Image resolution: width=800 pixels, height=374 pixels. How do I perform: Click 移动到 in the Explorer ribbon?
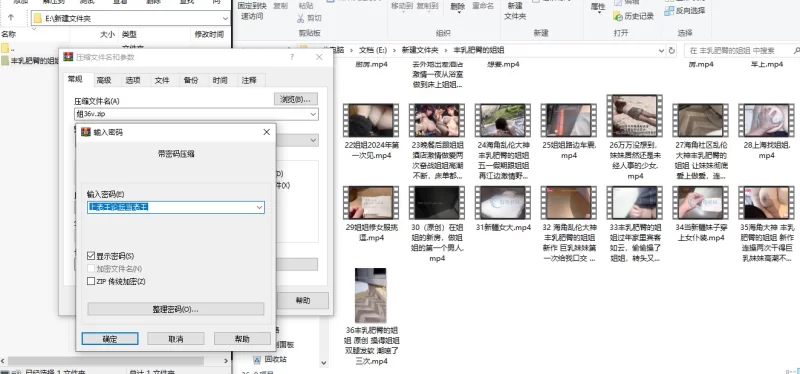(x=402, y=6)
